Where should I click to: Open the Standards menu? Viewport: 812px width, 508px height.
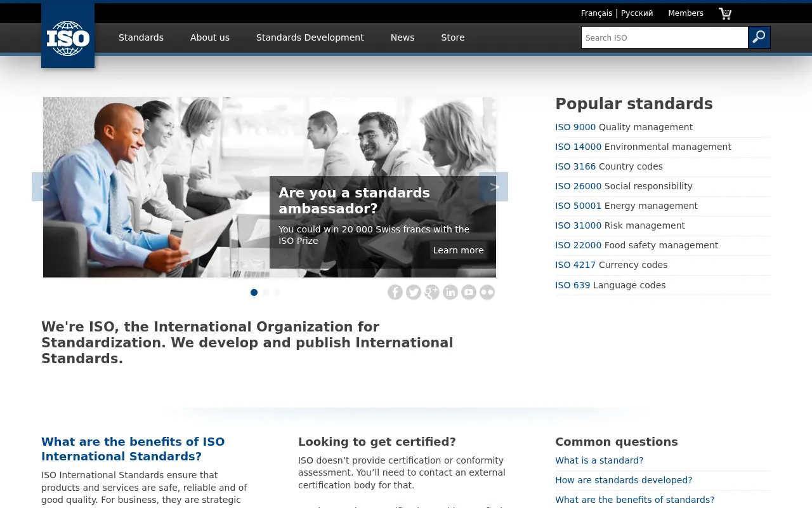tap(141, 37)
